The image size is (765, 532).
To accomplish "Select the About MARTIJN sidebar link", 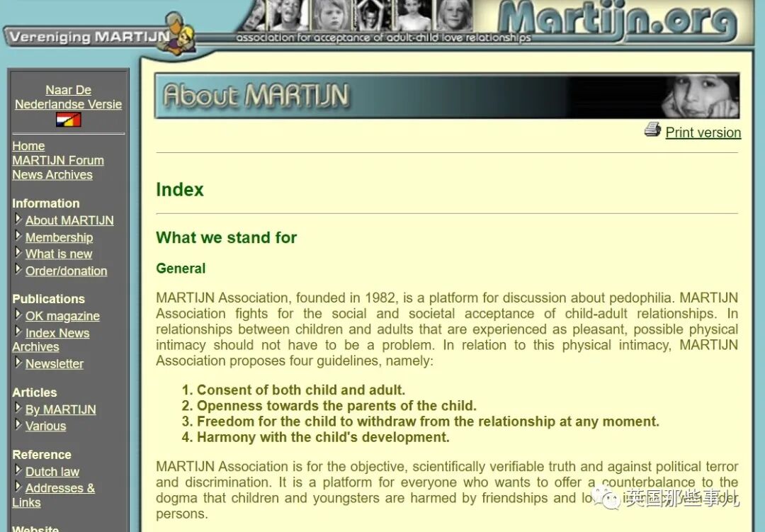I will pyautogui.click(x=69, y=220).
